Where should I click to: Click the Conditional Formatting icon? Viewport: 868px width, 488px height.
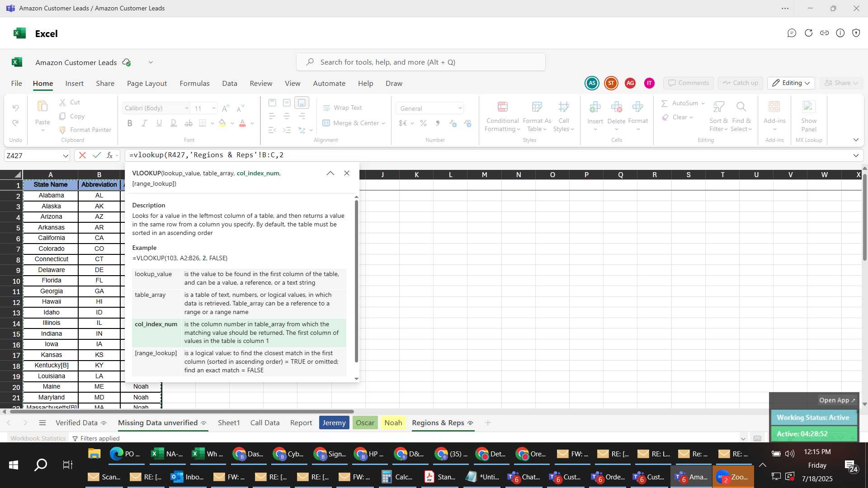pyautogui.click(x=502, y=107)
